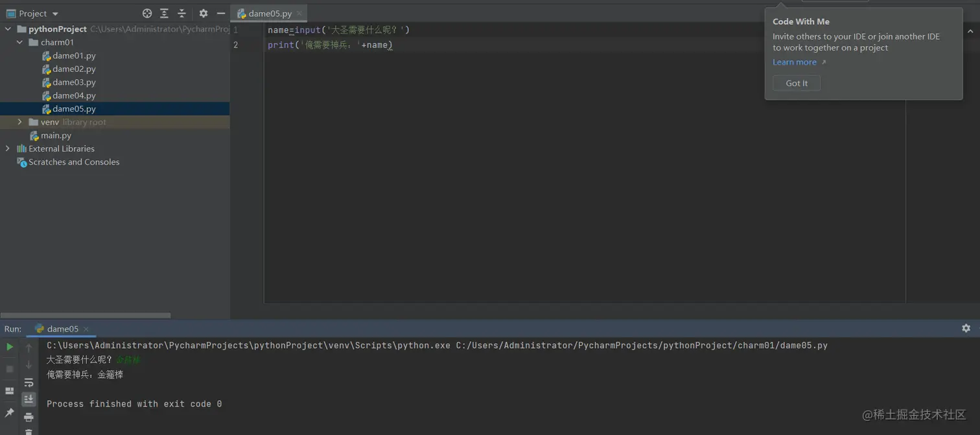Click the Down the Stack Trace arrow

coord(29,365)
